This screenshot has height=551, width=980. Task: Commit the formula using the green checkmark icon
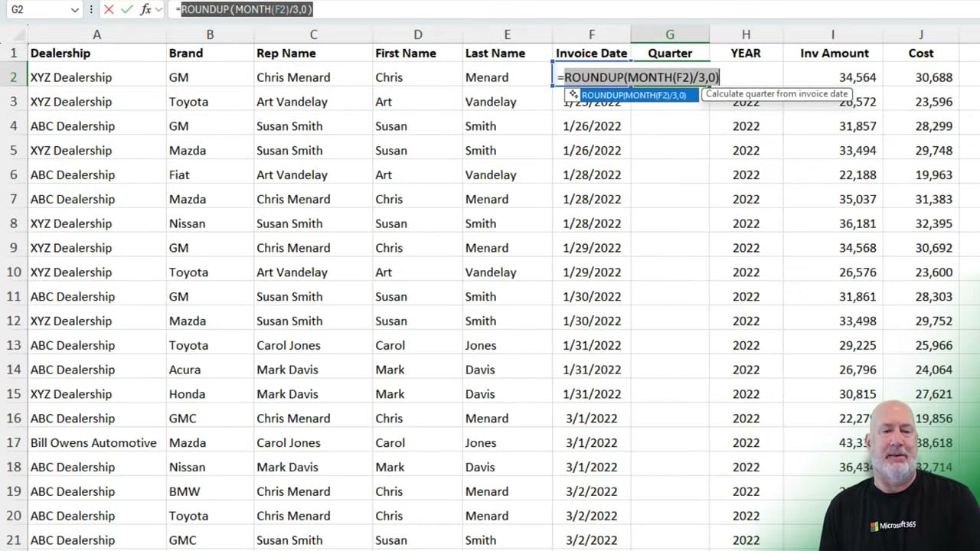click(x=127, y=9)
